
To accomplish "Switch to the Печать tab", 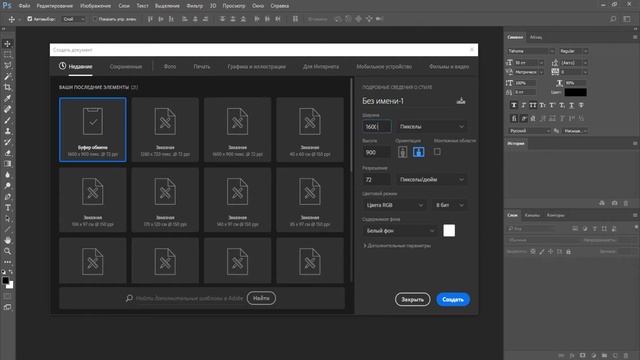I will click(202, 67).
